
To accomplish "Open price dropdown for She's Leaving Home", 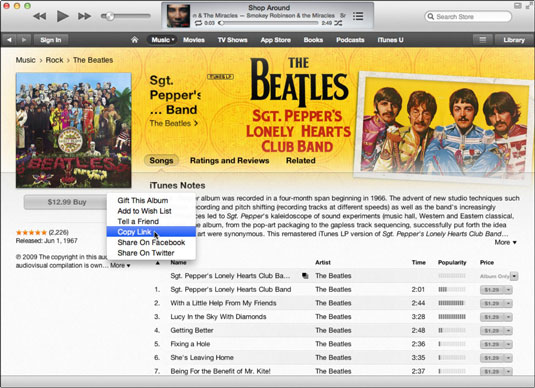I will pyautogui.click(x=508, y=358).
